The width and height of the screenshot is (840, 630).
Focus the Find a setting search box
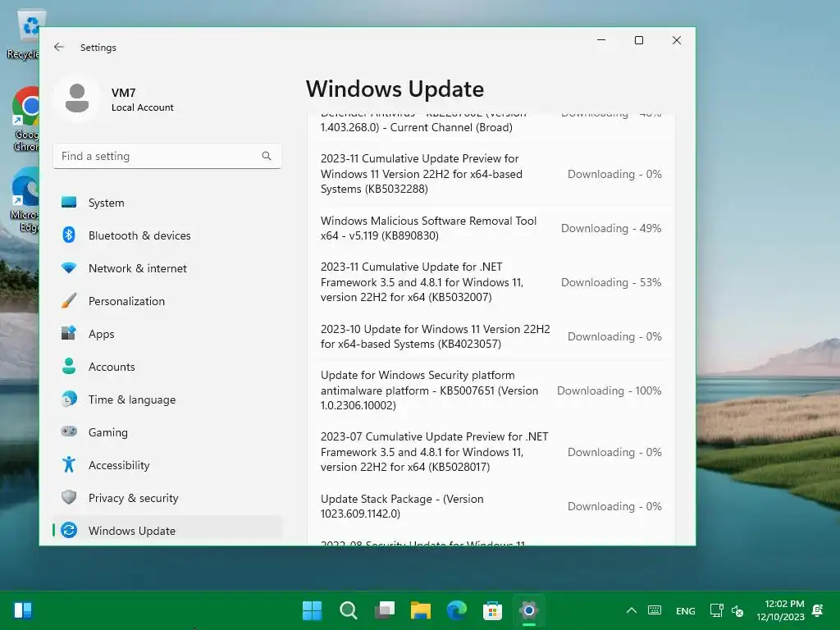167,156
